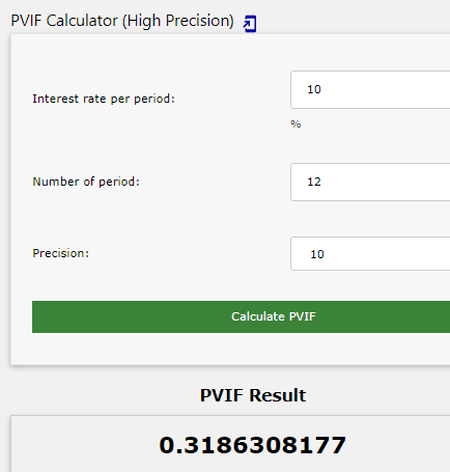This screenshot has width=450, height=472.
Task: Click the result box below PVIF Result
Action: (x=230, y=444)
